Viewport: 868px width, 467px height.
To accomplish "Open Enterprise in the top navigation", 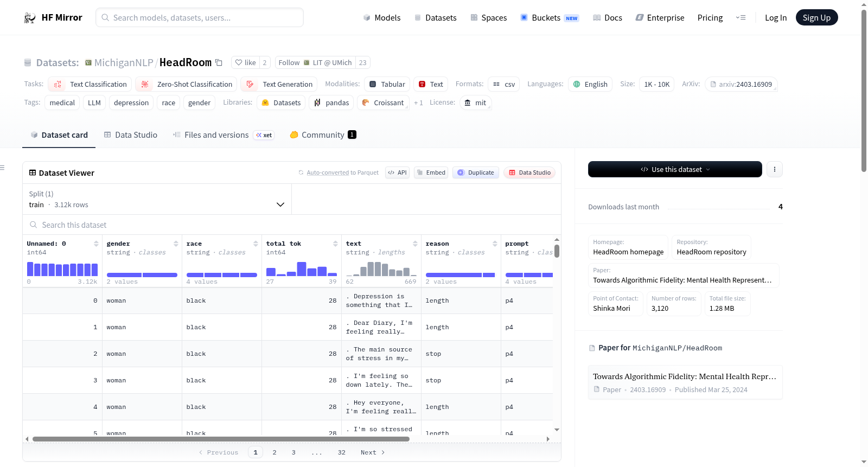I will [x=660, y=18].
